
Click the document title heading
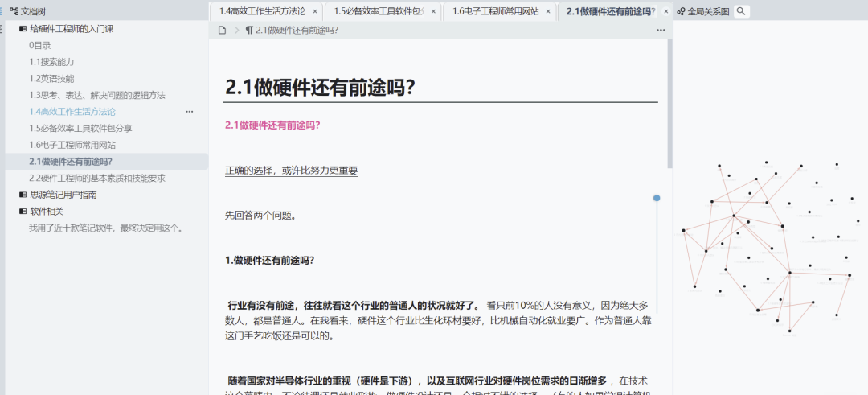coord(321,88)
